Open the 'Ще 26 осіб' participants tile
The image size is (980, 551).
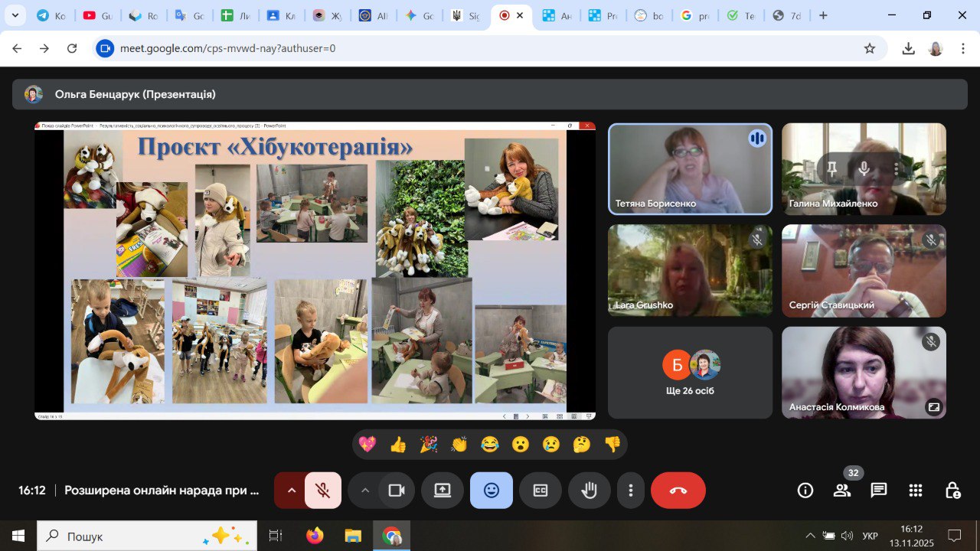[690, 373]
